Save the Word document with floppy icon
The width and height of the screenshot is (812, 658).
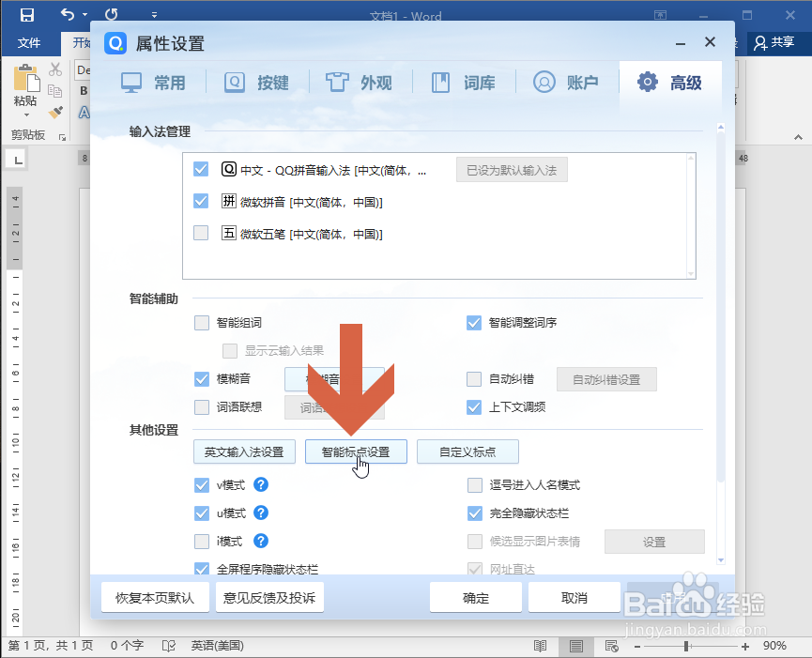[x=27, y=15]
